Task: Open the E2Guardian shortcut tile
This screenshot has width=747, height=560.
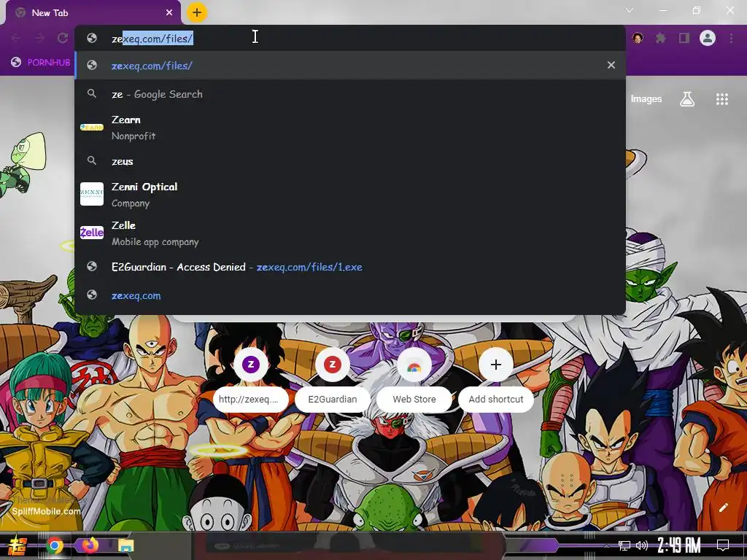Action: point(333,379)
